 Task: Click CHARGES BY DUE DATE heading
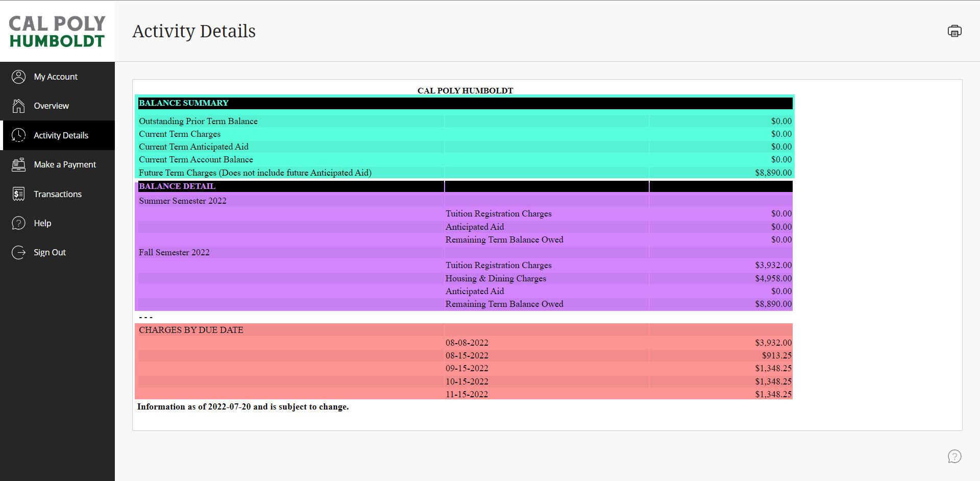pos(191,330)
